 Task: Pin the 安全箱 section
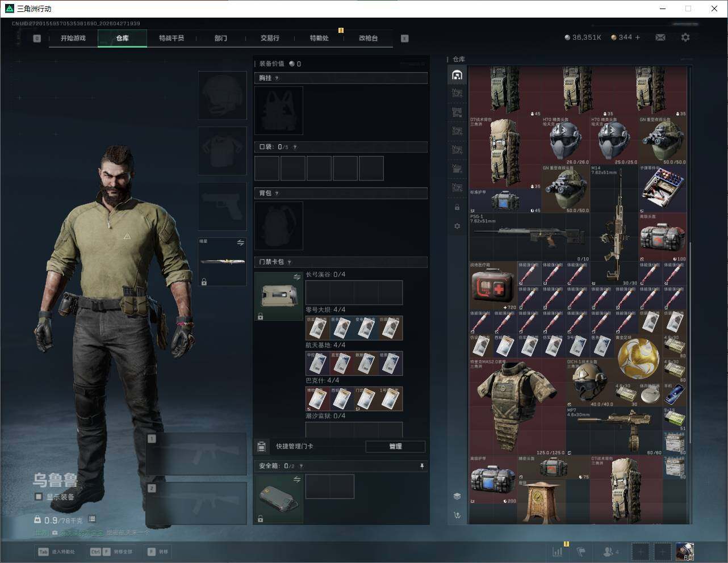[x=422, y=466]
